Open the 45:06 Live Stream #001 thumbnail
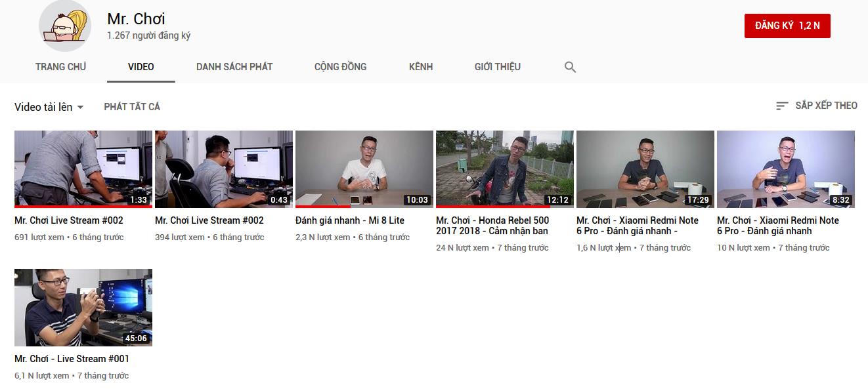 (83, 307)
